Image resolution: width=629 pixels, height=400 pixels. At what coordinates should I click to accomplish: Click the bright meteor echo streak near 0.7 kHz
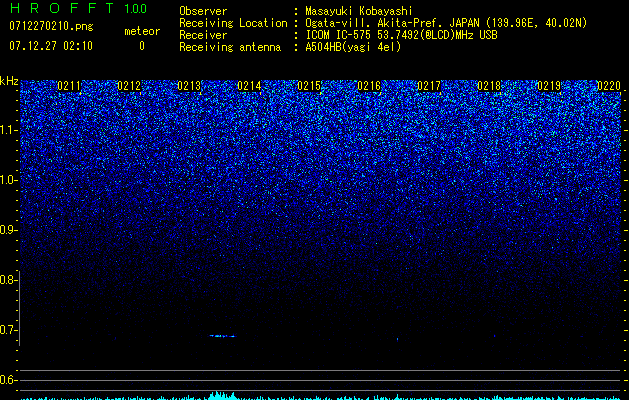[223, 336]
